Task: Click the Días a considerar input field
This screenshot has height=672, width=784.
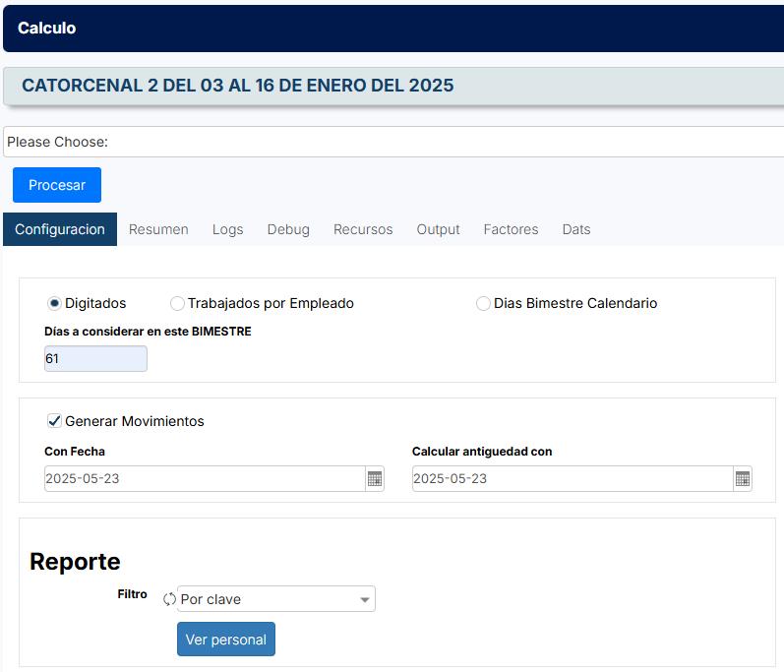Action: (x=95, y=359)
